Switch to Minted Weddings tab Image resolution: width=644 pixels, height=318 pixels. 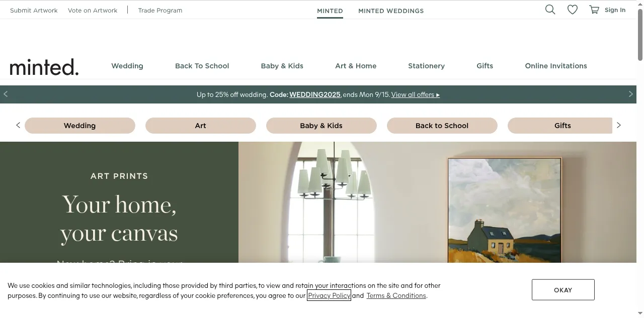(391, 11)
